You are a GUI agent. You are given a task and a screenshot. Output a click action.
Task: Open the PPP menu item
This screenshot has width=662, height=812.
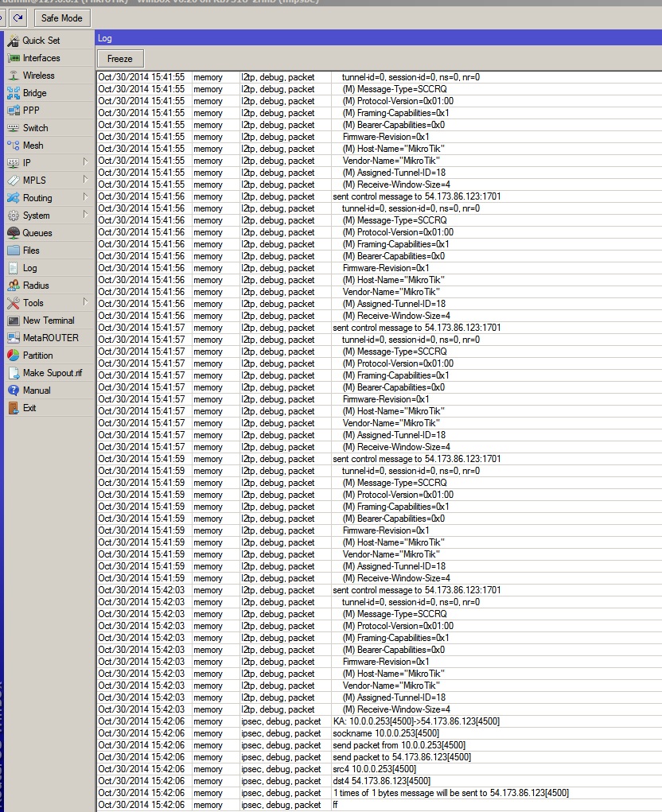pos(49,111)
